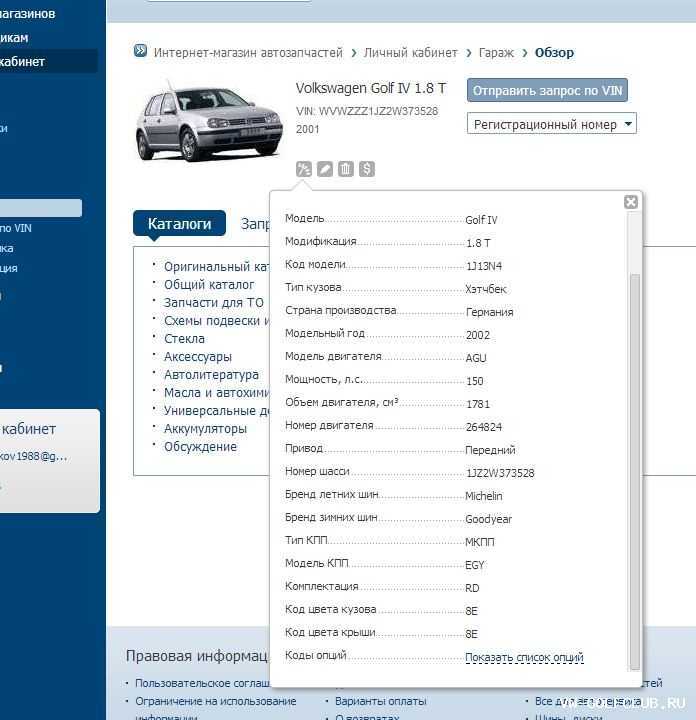
Task: Click the Volkswagen Golf IV 1.8 T title
Action: click(371, 88)
